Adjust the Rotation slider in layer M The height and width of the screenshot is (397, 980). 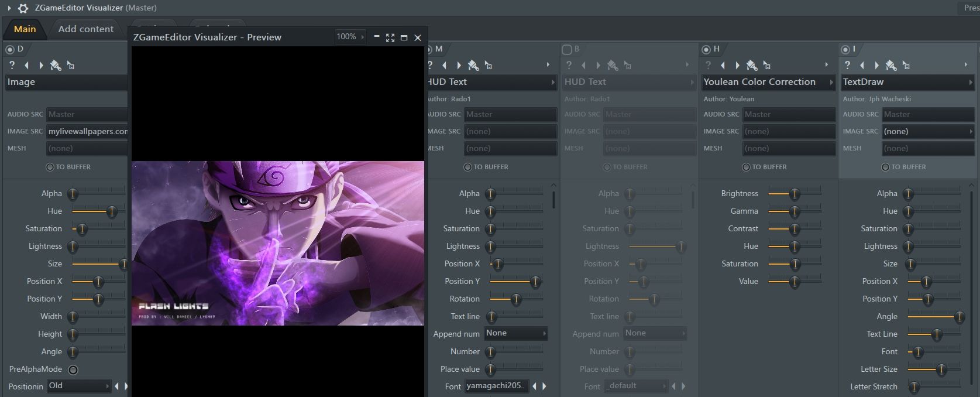click(x=516, y=299)
